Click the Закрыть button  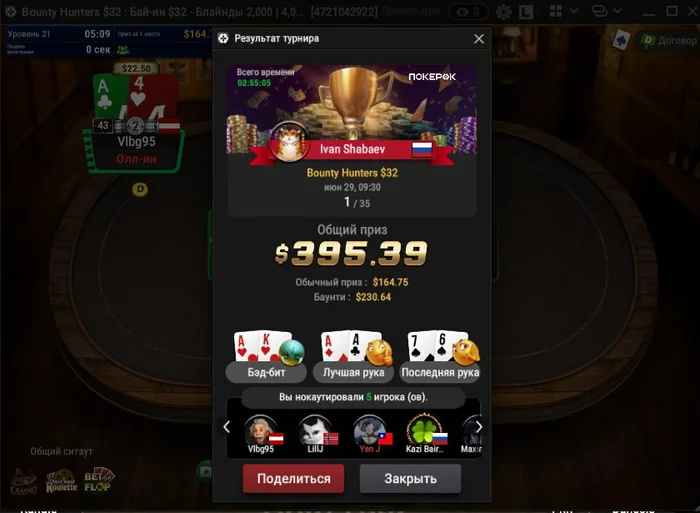click(410, 479)
